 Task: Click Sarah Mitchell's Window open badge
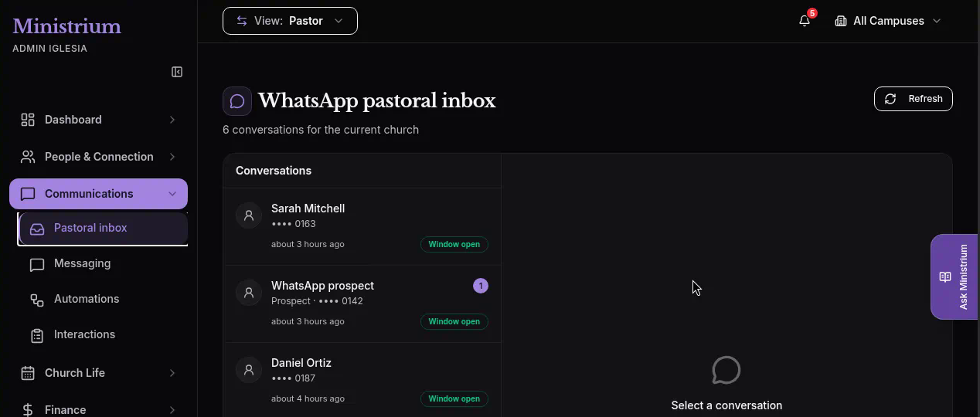click(x=454, y=244)
